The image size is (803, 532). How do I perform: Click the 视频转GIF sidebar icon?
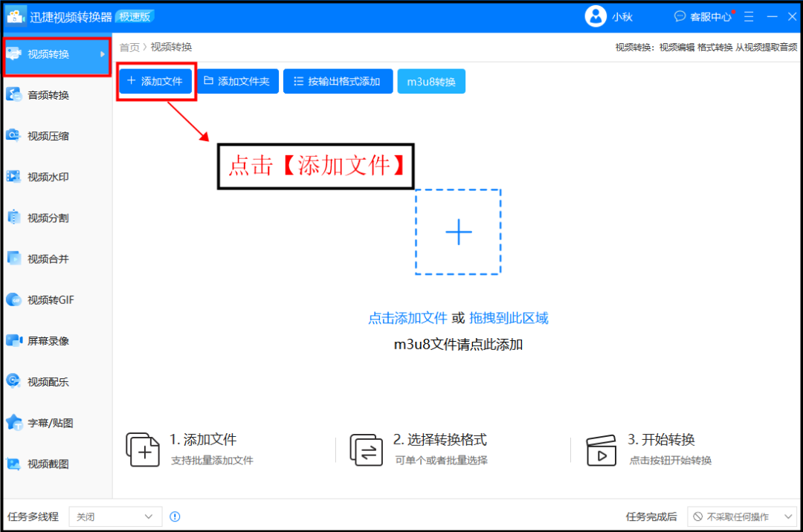pyautogui.click(x=14, y=299)
